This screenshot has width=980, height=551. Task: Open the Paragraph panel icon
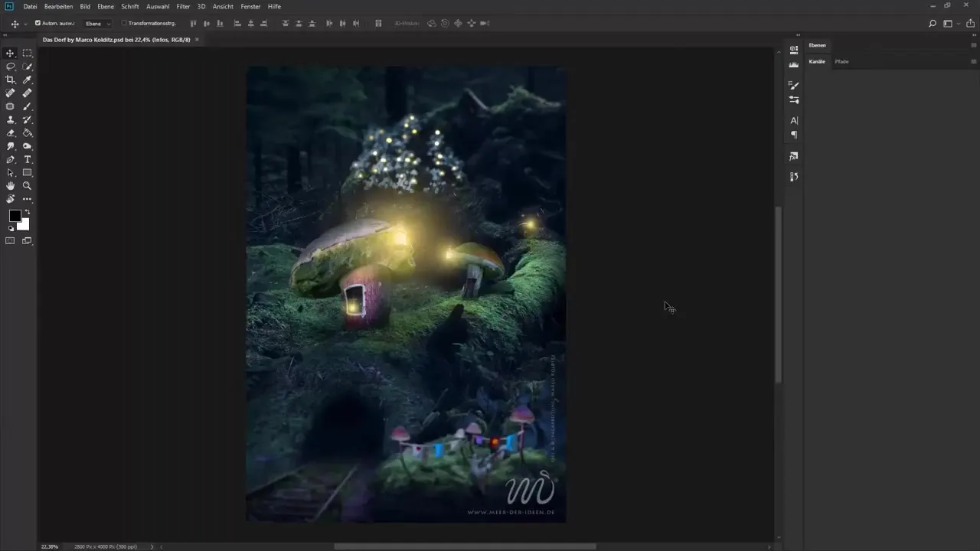click(x=794, y=135)
